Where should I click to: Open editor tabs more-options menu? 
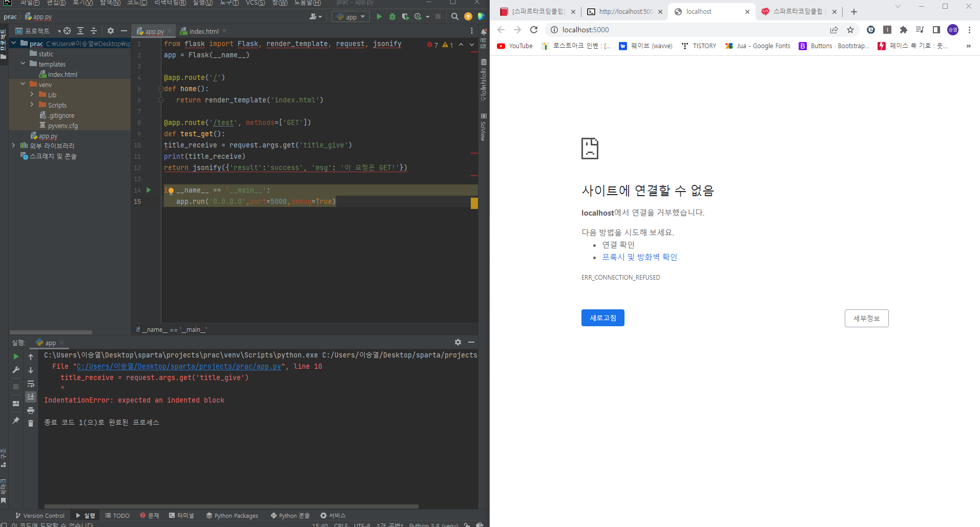472,31
